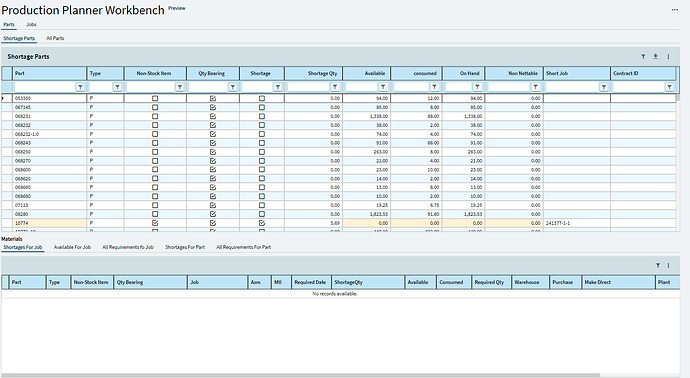Switch to the All Parts tab
Viewport: 690px width, 378px height.
(x=55, y=38)
